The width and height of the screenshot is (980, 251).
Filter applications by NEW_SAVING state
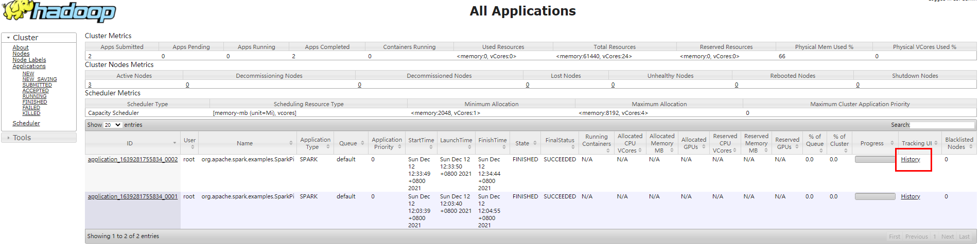coord(40,79)
